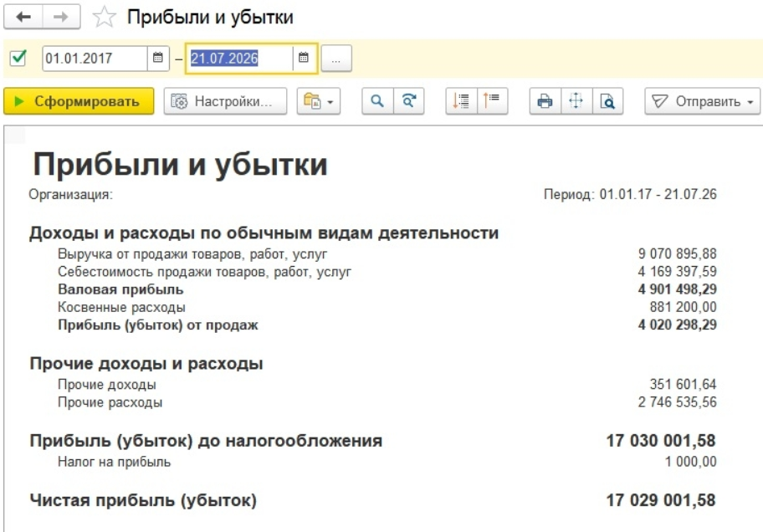Image resolution: width=763 pixels, height=532 pixels.
Task: Select the Прочие расходы row label
Action: (110, 402)
